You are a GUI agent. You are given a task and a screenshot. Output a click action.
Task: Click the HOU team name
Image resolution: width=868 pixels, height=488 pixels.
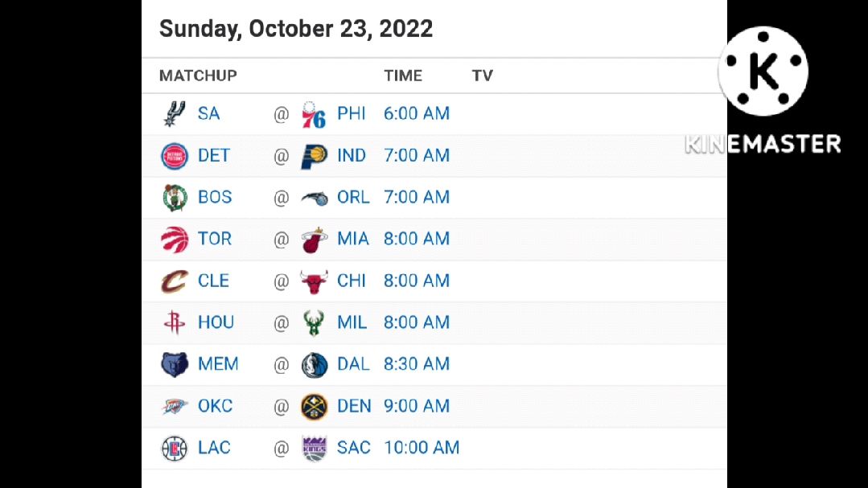tap(216, 322)
